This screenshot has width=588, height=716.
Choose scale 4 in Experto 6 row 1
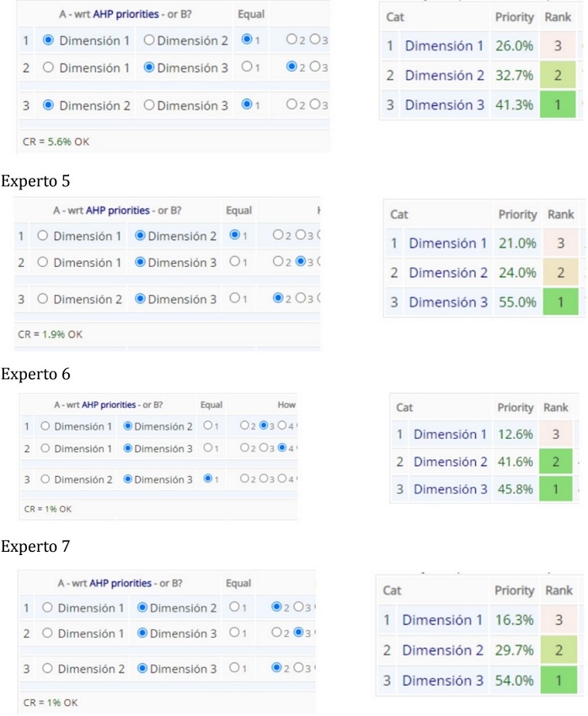282,426
